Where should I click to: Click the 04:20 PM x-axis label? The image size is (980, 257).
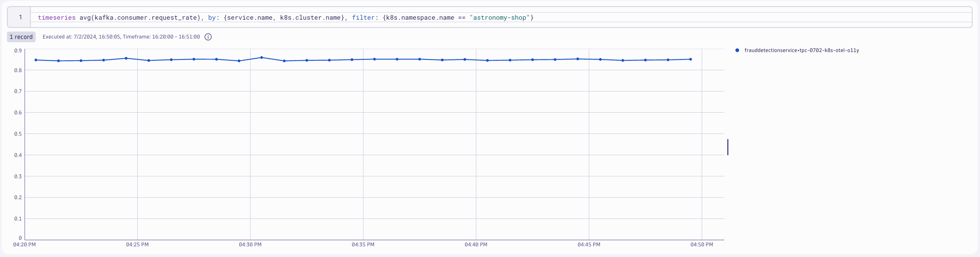pos(25,245)
